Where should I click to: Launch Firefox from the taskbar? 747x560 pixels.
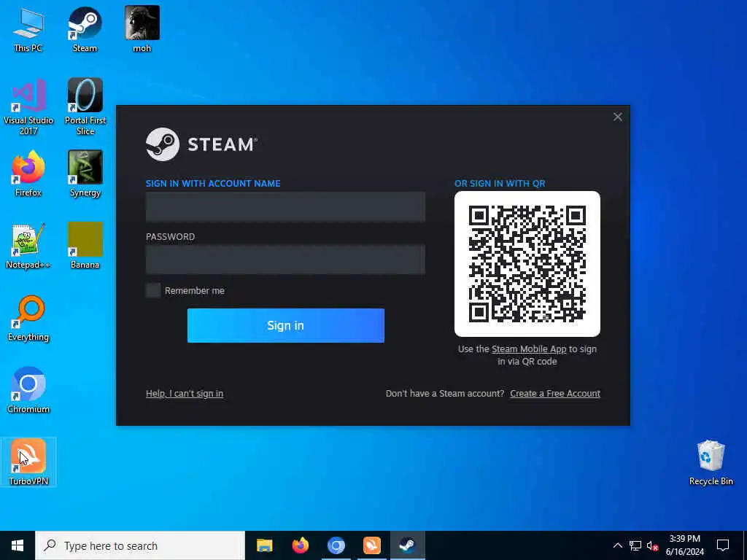[x=300, y=545]
